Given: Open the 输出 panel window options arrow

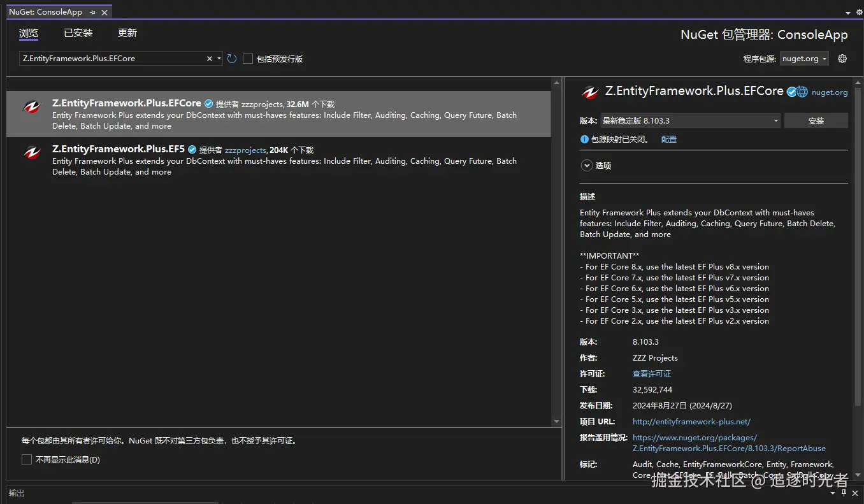Looking at the screenshot, I should click(x=834, y=493).
